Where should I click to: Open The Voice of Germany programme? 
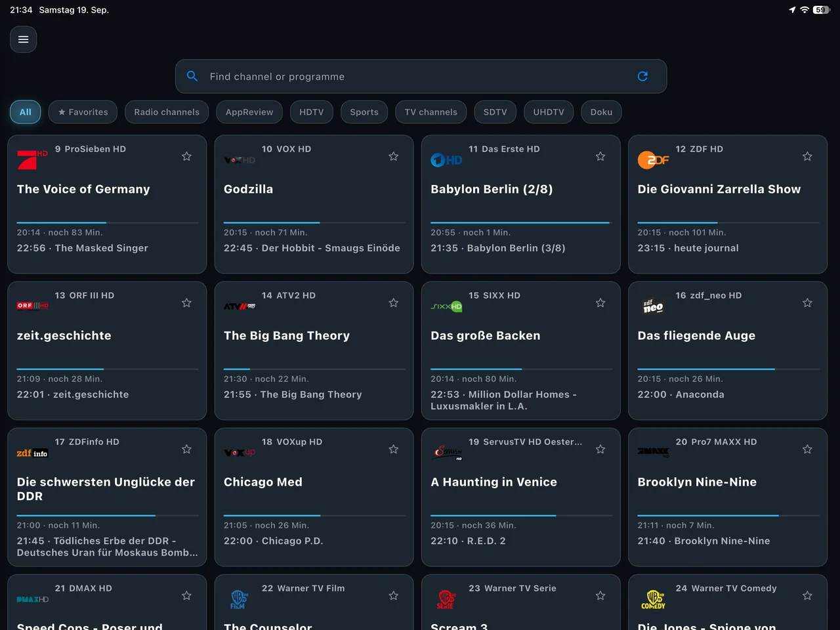pyautogui.click(x=83, y=189)
